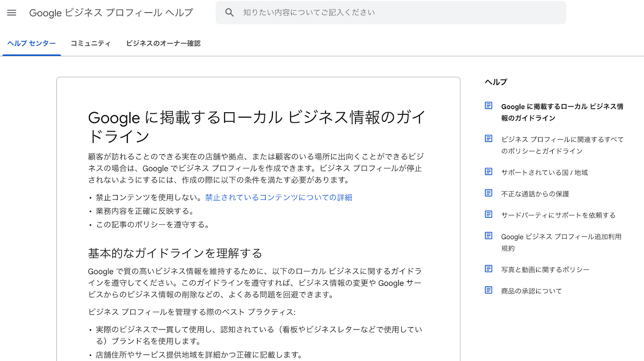Switch to the コミュニティ tab
The height and width of the screenshot is (361, 644).
[91, 43]
